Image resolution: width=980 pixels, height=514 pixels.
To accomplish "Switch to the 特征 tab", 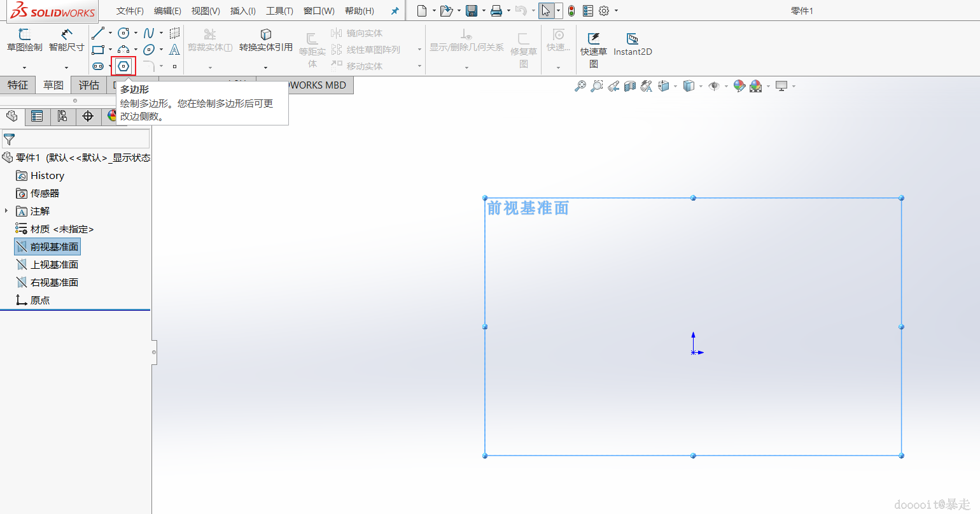I will point(18,85).
